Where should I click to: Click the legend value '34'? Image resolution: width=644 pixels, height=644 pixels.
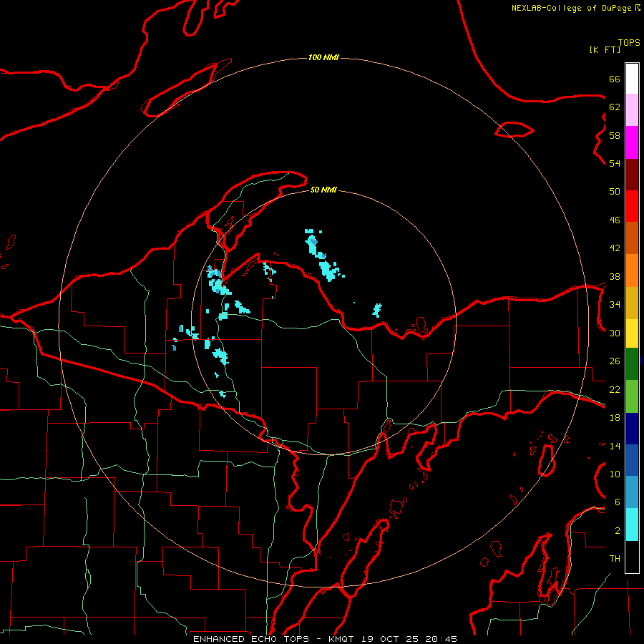pos(615,305)
